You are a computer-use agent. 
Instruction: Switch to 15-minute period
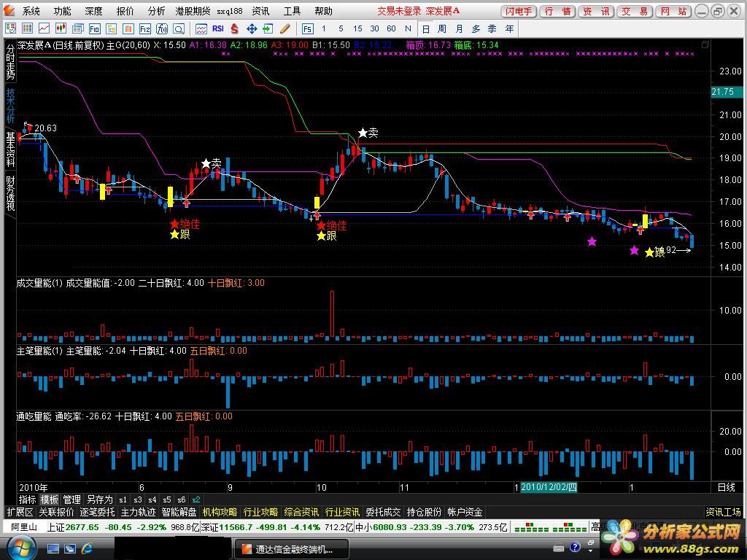pos(357,28)
